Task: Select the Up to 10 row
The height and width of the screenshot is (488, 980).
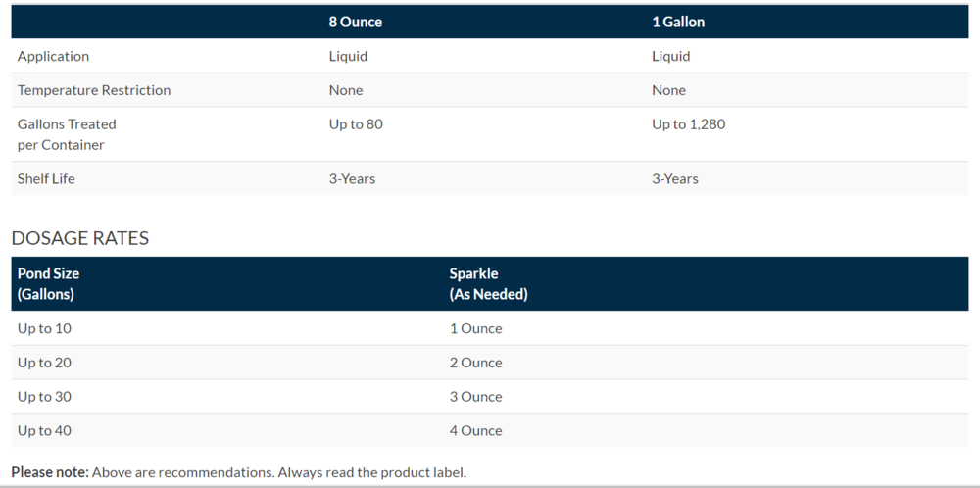Action: [x=44, y=328]
